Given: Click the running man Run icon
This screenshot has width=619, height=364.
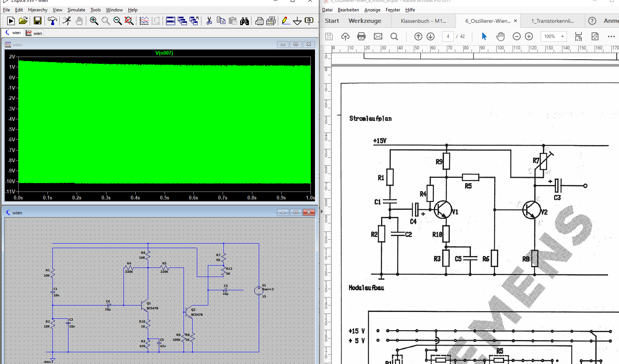Looking at the screenshot, I should click(67, 21).
